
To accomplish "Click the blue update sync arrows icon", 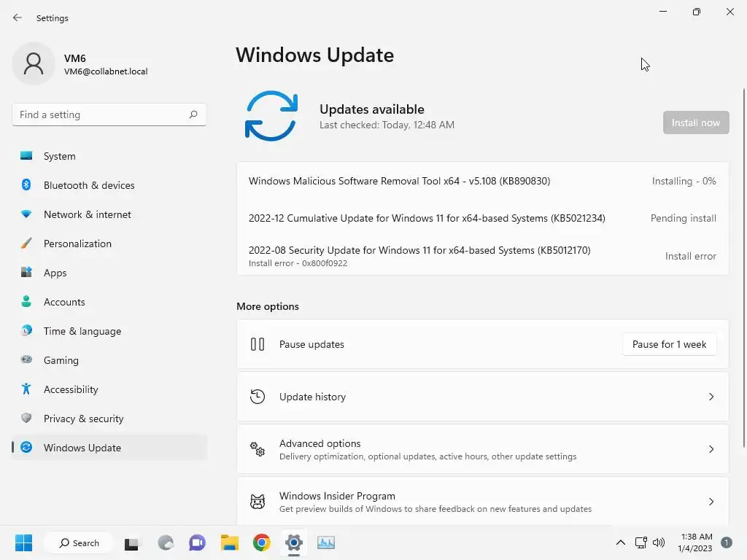I will tap(271, 116).
